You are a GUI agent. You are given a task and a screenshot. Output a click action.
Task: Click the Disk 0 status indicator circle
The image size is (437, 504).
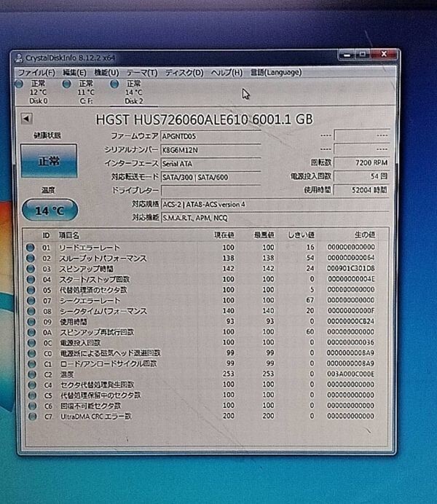19,84
